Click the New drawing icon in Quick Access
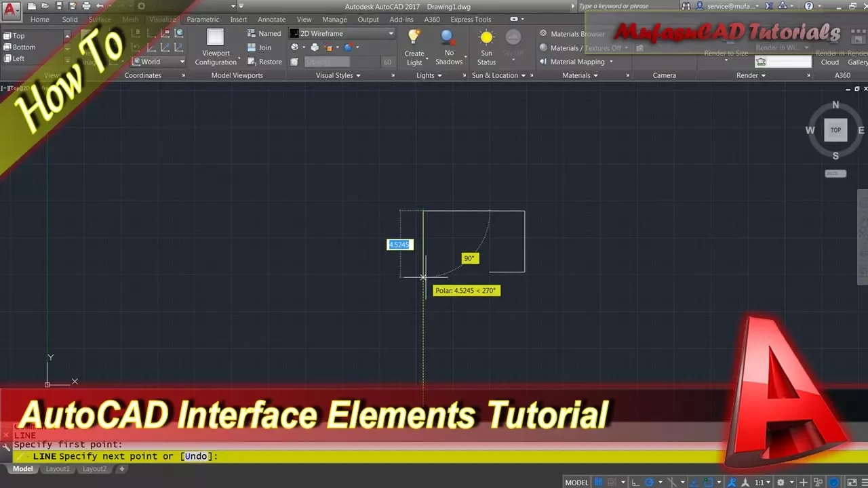 point(32,6)
